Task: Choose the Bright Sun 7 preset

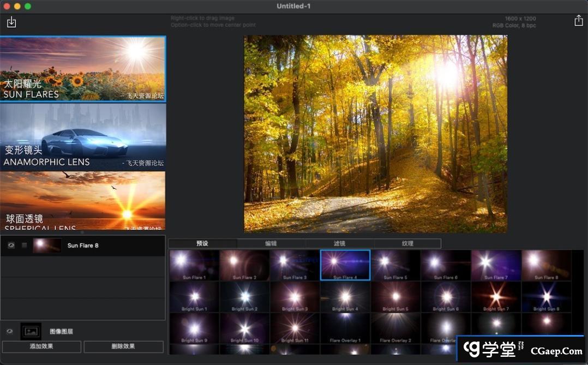Action: (x=496, y=297)
